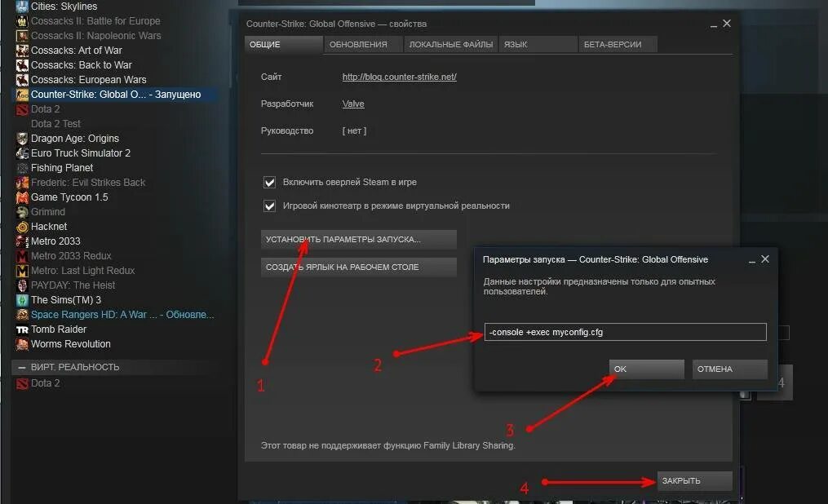Click the Dragon Age: Origins icon
This screenshot has width=828, height=504.
point(22,139)
